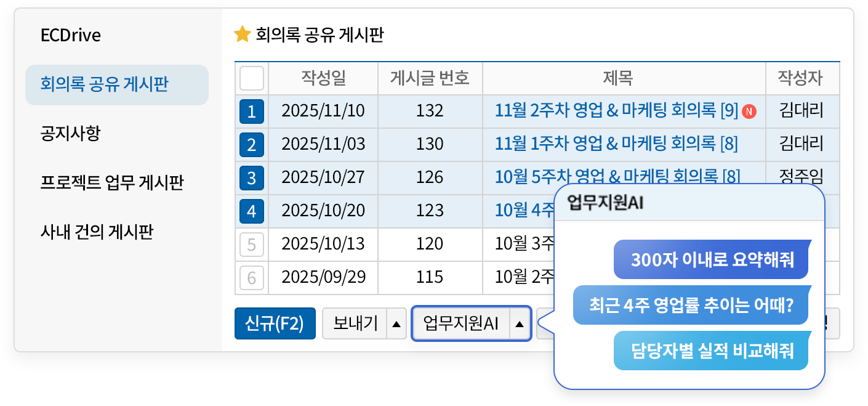Select row 6 for post 115
The image size is (868, 406).
pos(252,277)
